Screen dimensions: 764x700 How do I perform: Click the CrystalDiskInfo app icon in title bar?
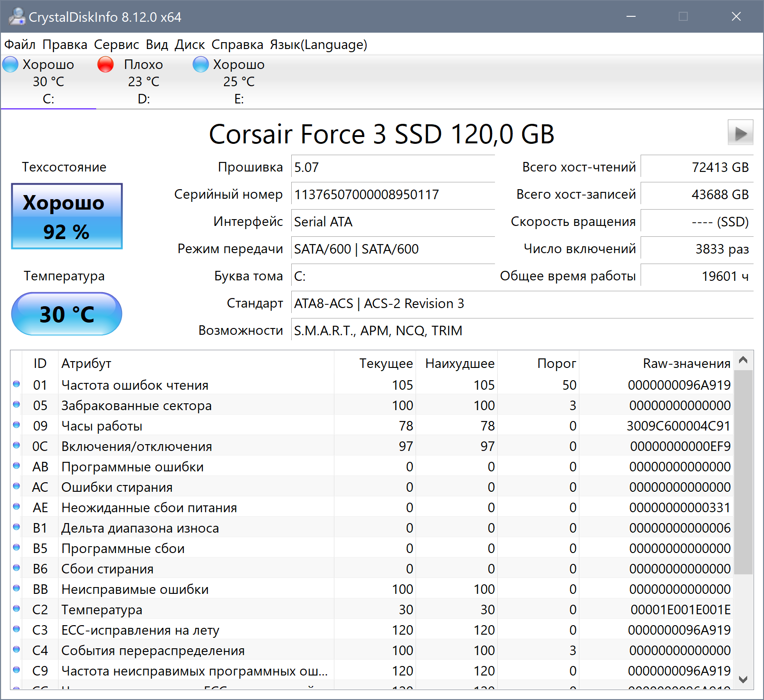pyautogui.click(x=17, y=16)
